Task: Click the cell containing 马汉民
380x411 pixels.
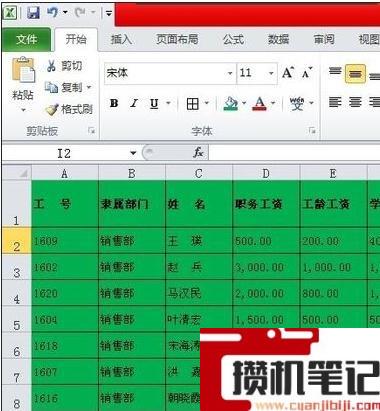Action: pyautogui.click(x=199, y=293)
